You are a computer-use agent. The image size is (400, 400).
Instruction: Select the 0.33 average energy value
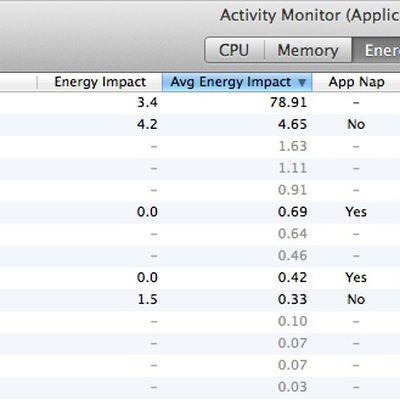pyautogui.click(x=292, y=299)
